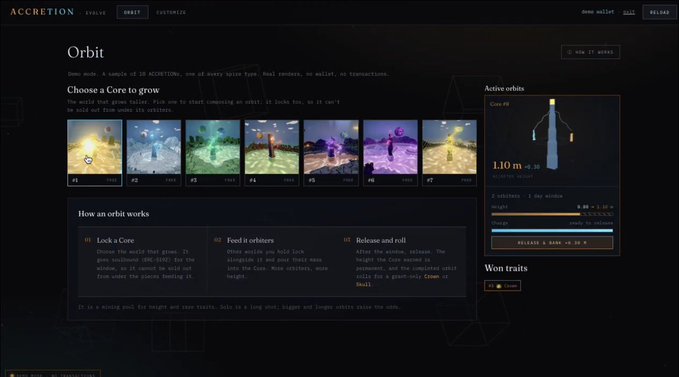Click the Orbit page title
The width and height of the screenshot is (679, 377).
[85, 52]
